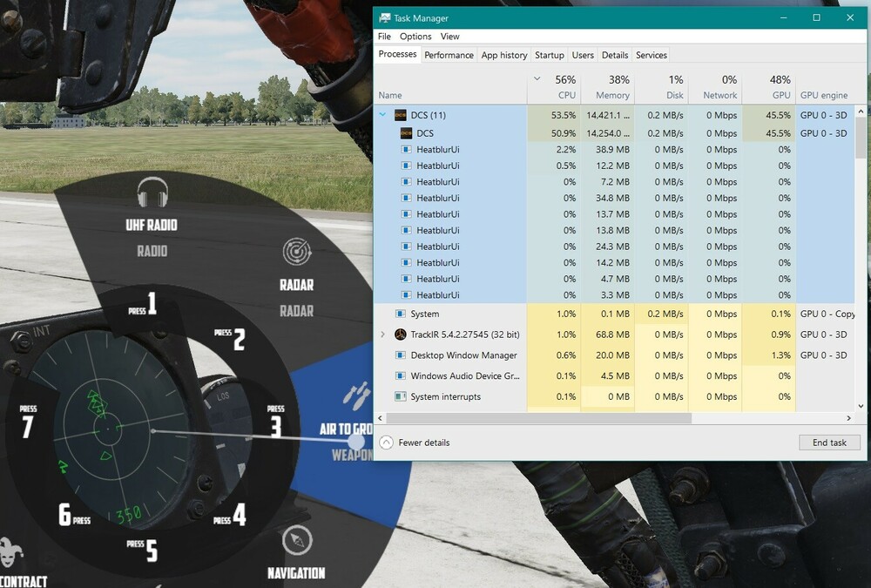The width and height of the screenshot is (871, 588).
Task: Click icon of HeatblurUi using 12.2 MB
Action: coord(406,166)
